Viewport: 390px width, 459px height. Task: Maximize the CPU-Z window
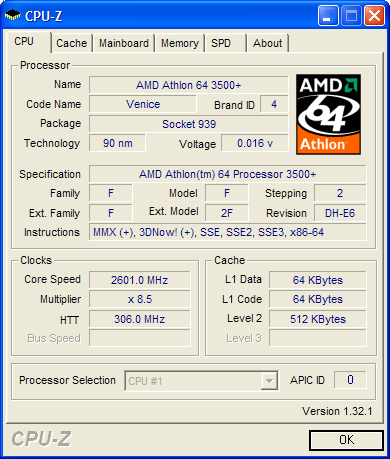[351, 15]
